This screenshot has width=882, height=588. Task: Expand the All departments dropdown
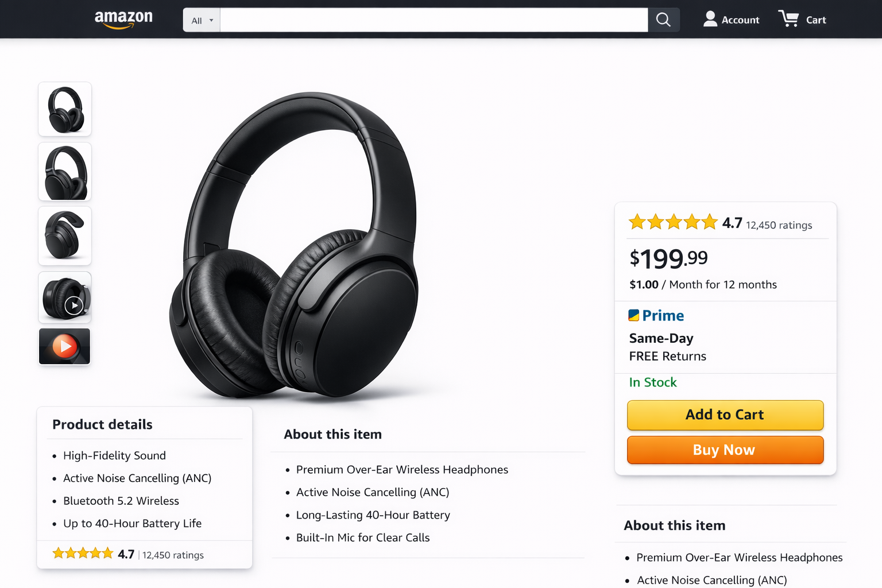(x=202, y=20)
